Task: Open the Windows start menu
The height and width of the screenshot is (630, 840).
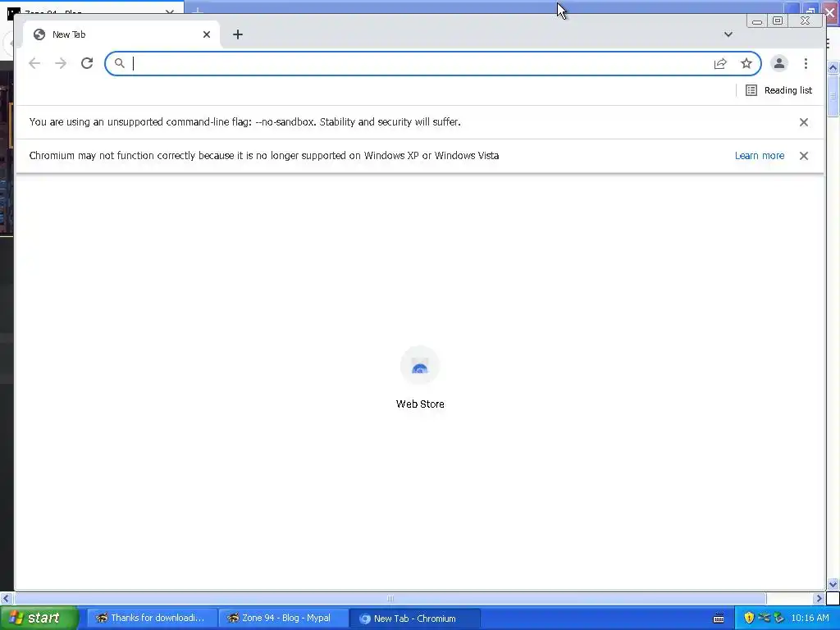Action: click(x=39, y=618)
